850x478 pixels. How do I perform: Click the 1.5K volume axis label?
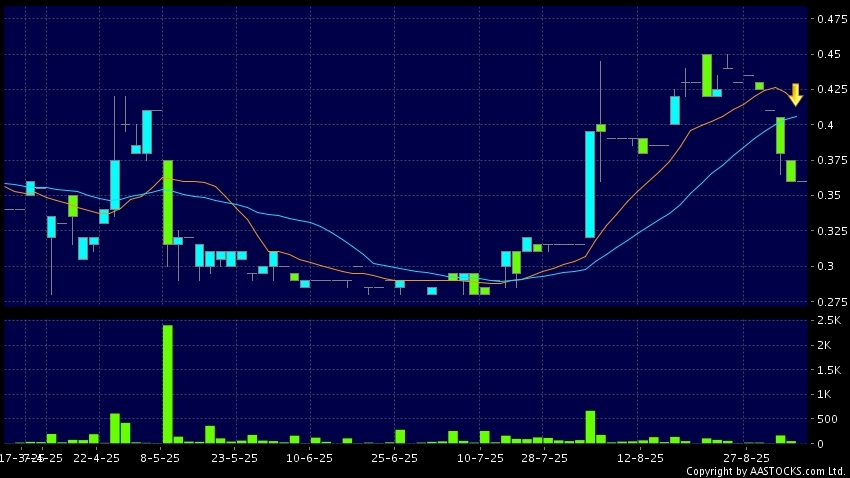click(829, 370)
